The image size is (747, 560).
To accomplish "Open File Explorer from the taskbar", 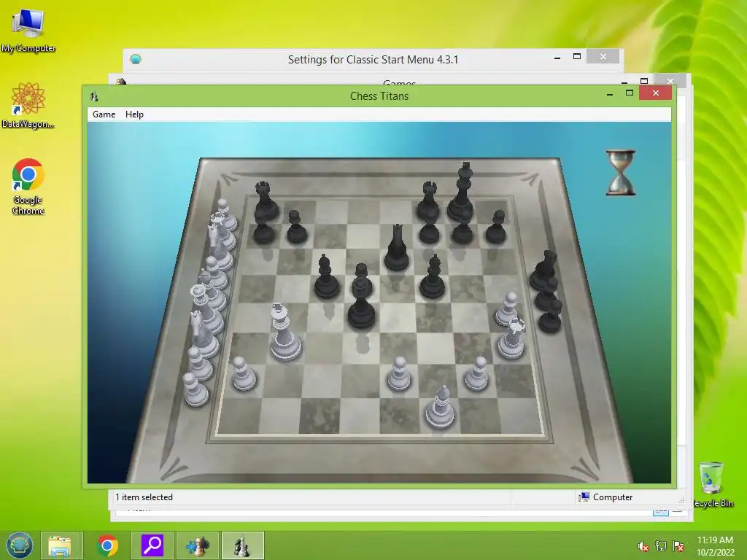I will pos(60,545).
